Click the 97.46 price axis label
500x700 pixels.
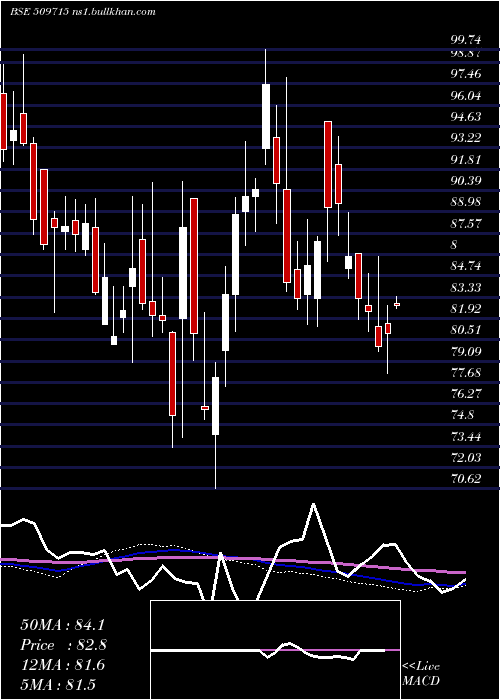466,74
